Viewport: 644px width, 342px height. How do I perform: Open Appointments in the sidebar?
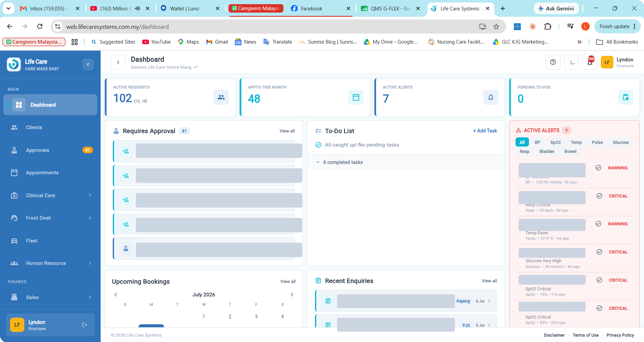tap(50, 173)
